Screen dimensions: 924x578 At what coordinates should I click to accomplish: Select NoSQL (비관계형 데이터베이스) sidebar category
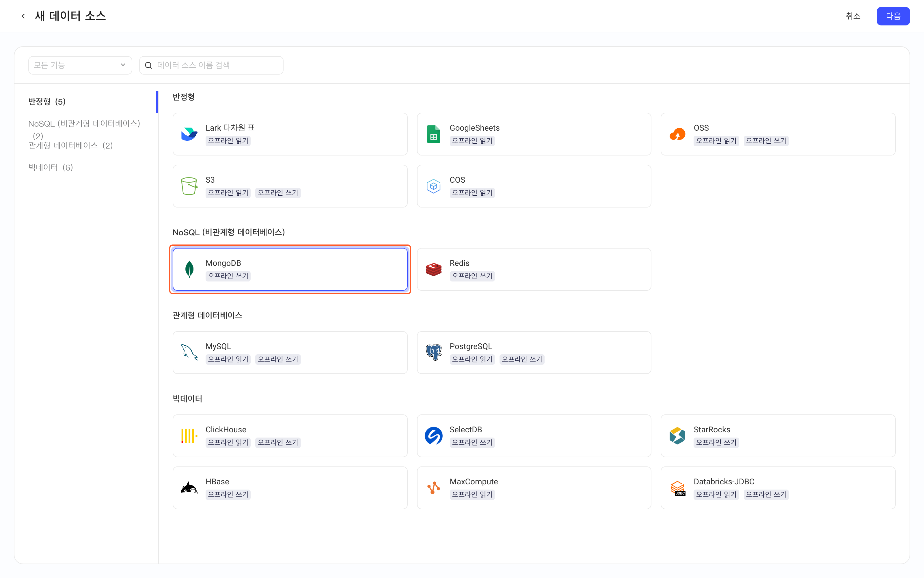pos(84,129)
